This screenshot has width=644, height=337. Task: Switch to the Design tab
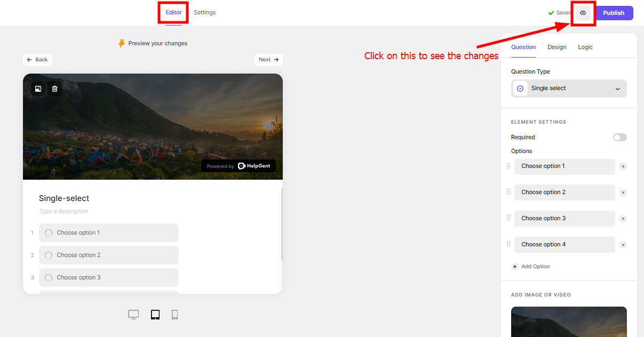click(x=556, y=47)
